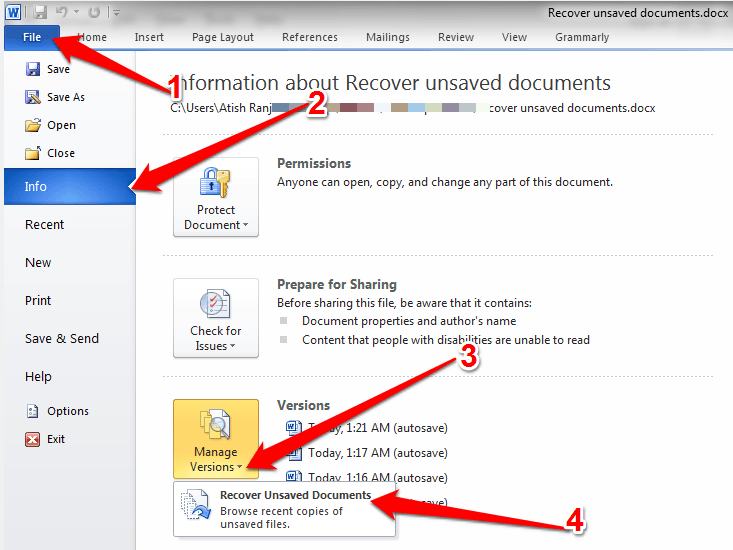Choose Open from the backstage menu

click(61, 125)
